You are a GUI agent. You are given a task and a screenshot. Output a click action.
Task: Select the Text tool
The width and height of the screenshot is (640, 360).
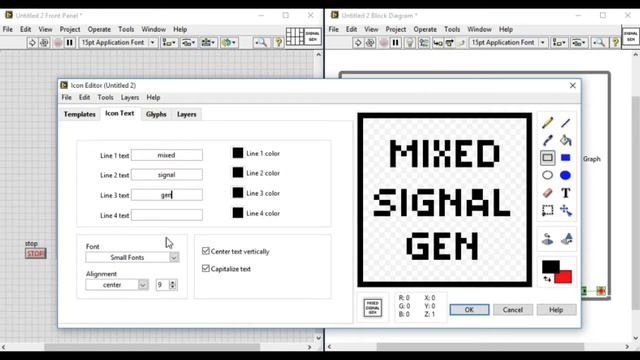pyautogui.click(x=565, y=193)
